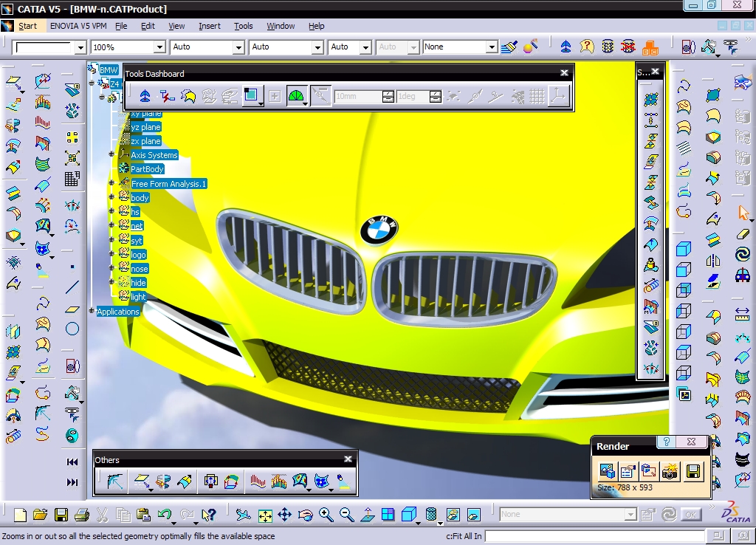Select the light item in tree
756x545 pixels.
coord(138,297)
